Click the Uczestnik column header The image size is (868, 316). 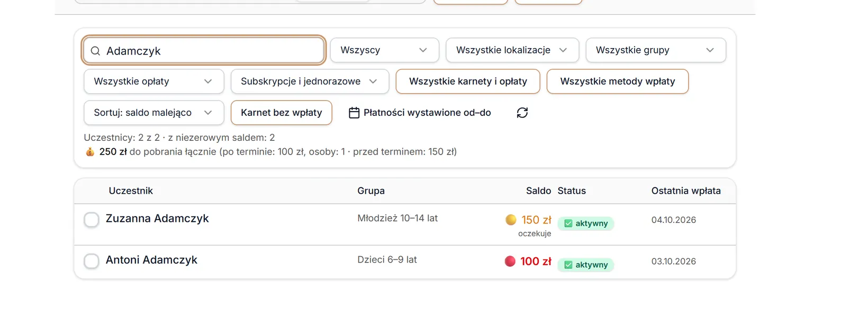click(x=131, y=191)
